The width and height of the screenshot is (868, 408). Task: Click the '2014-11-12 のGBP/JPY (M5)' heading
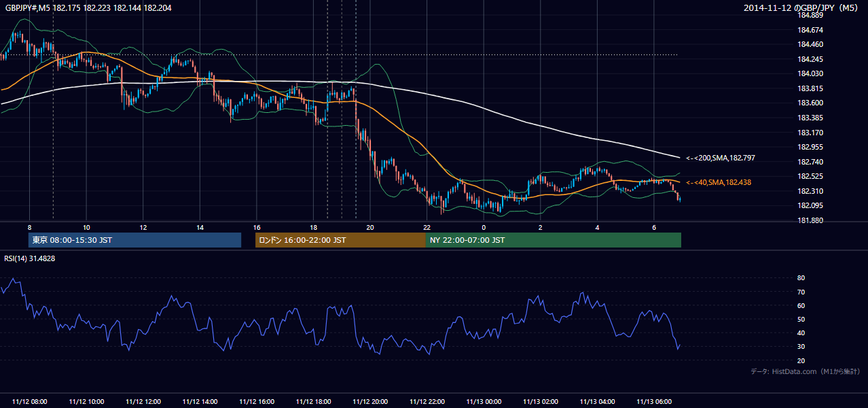pos(801,8)
